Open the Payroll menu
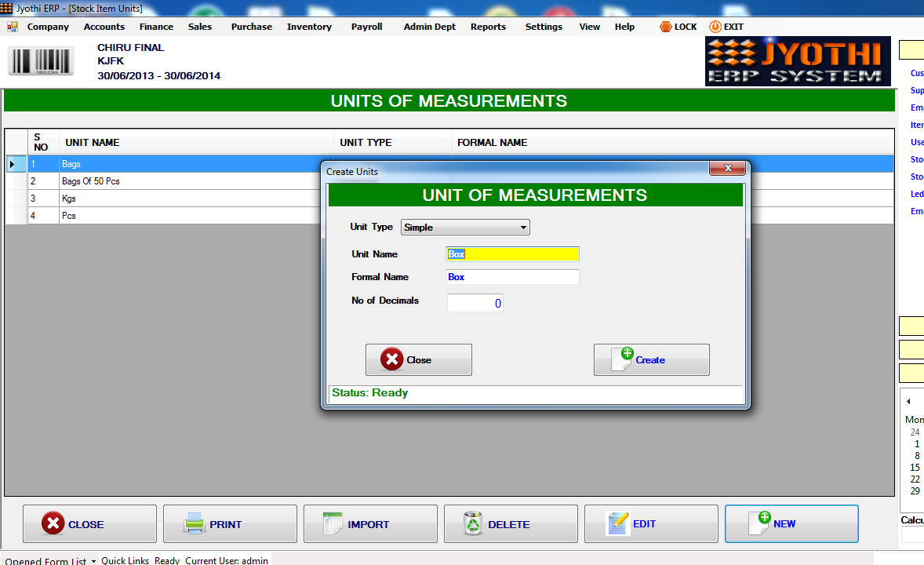924x565 pixels. [x=366, y=26]
